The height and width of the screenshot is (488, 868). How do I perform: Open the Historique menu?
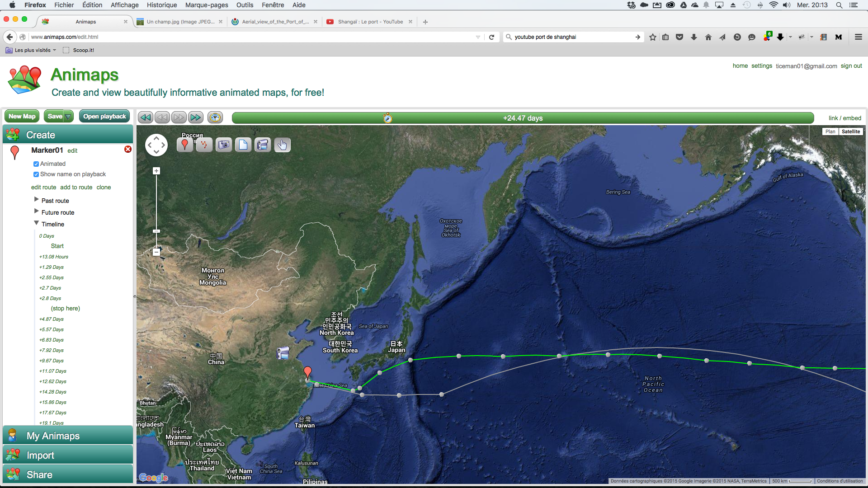click(161, 5)
